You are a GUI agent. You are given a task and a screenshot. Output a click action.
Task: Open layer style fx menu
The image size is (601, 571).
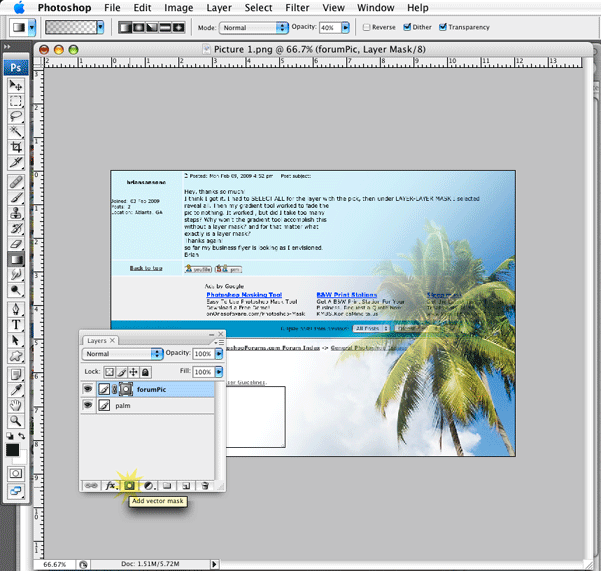110,485
